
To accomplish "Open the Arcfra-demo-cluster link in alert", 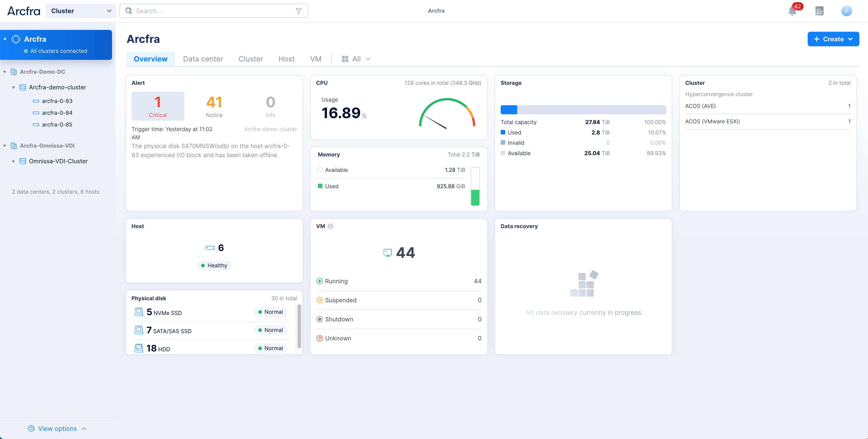I will [270, 129].
